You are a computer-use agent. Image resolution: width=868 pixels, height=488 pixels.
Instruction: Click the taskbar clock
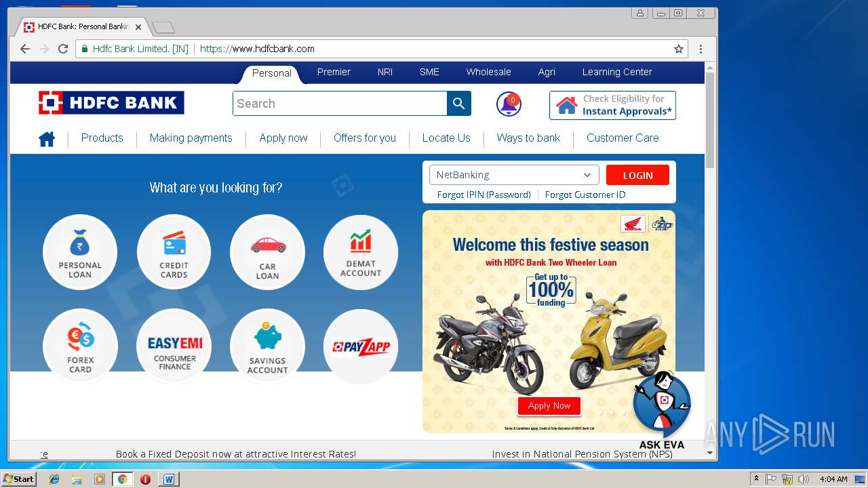(833, 479)
